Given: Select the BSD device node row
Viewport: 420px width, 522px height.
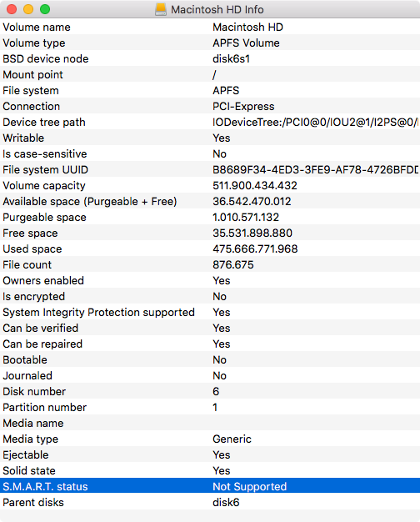Looking at the screenshot, I should 210,58.
